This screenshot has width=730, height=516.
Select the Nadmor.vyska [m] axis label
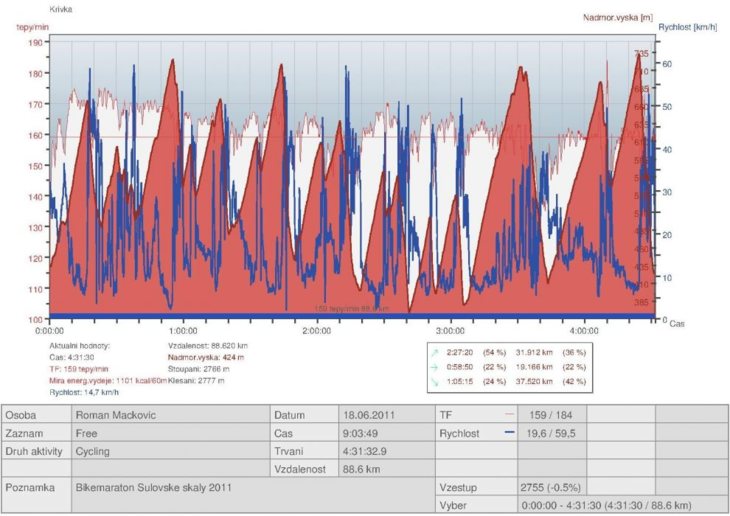coord(616,17)
